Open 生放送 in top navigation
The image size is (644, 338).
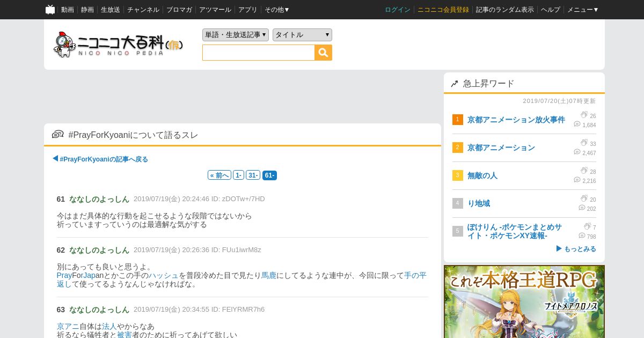tap(111, 10)
